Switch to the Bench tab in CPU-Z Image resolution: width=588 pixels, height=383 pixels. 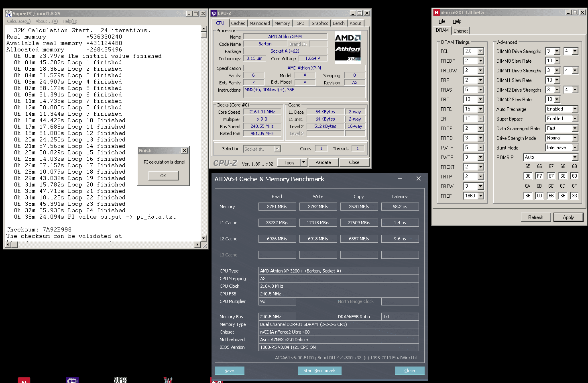339,23
